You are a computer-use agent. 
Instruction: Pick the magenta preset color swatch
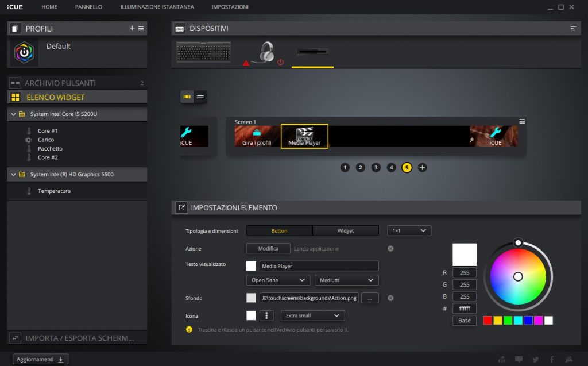(x=538, y=320)
